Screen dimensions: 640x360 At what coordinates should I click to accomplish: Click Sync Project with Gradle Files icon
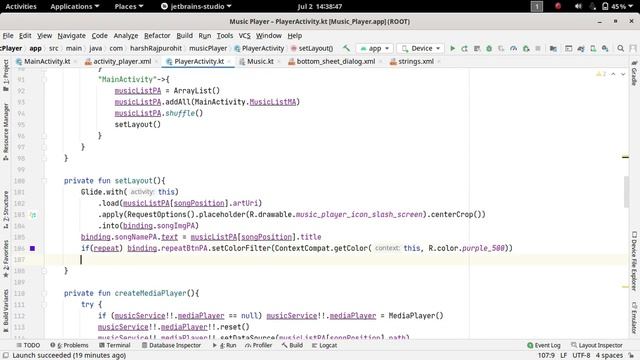pos(581,48)
